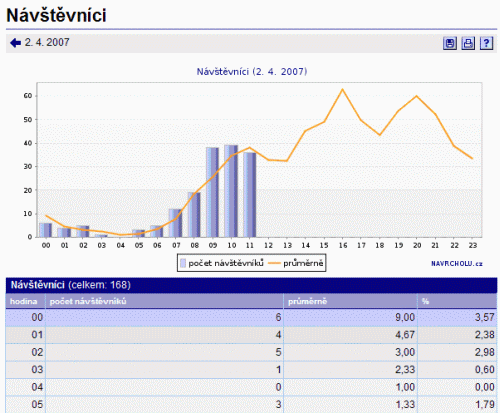Open help with the question mark icon
The height and width of the screenshot is (413, 500).
tap(486, 43)
